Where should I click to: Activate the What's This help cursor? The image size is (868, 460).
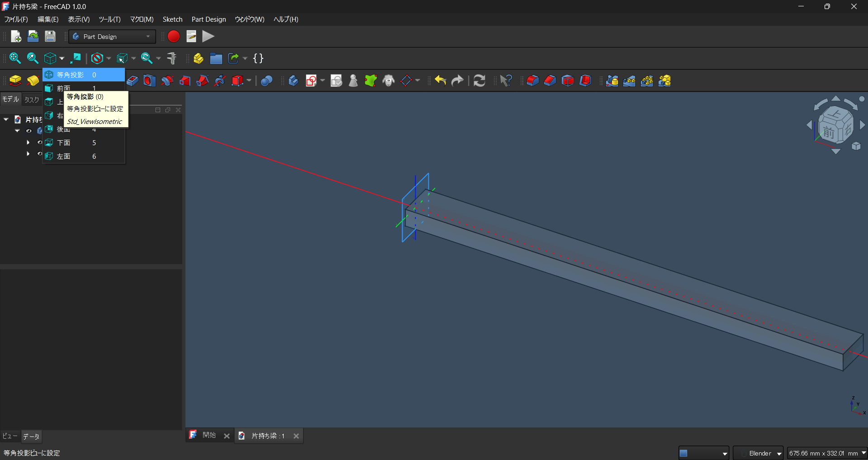click(506, 81)
